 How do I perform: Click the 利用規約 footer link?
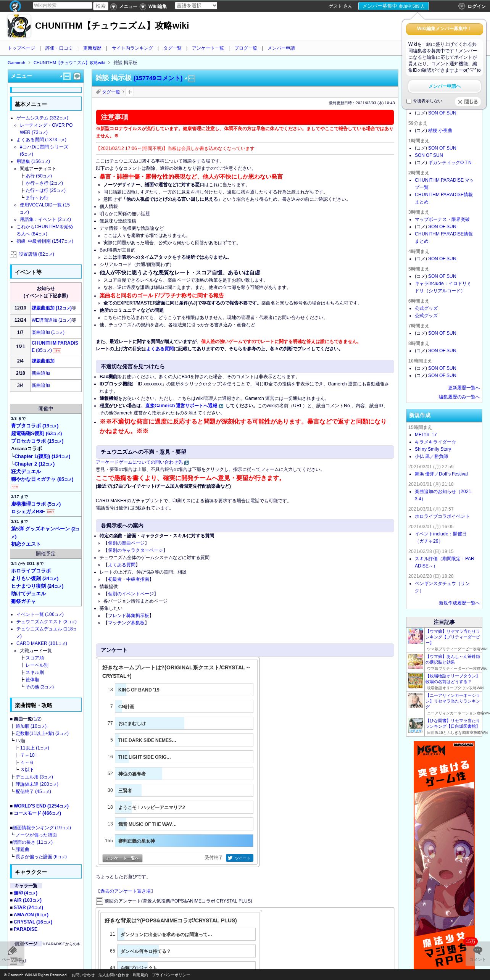click(x=140, y=975)
